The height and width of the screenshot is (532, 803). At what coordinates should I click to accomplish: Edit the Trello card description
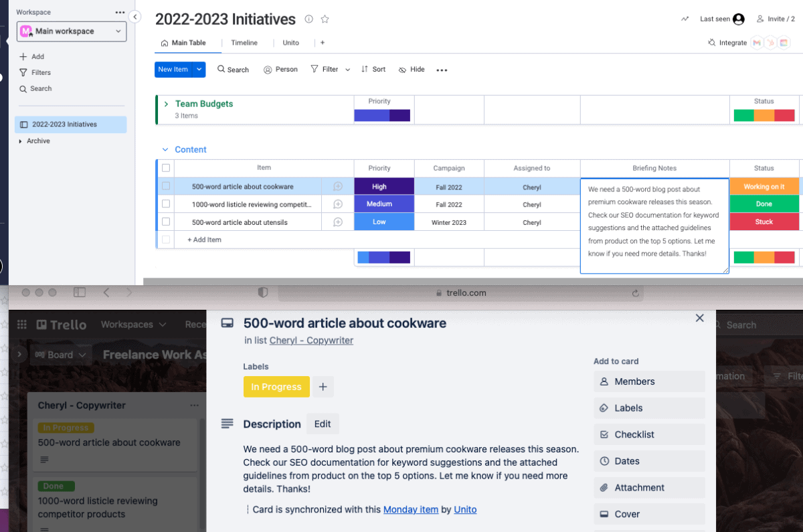[323, 424]
